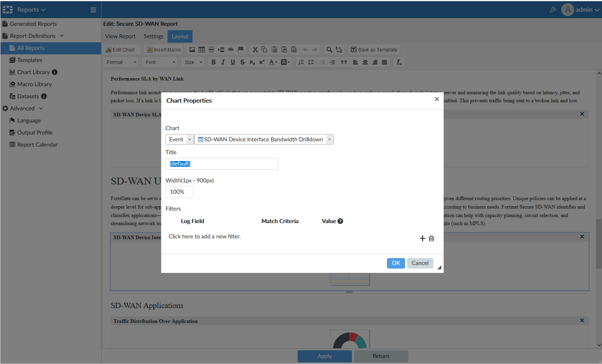This screenshot has height=364, width=602.
Task: Open the Font dropdown
Action: click(160, 62)
